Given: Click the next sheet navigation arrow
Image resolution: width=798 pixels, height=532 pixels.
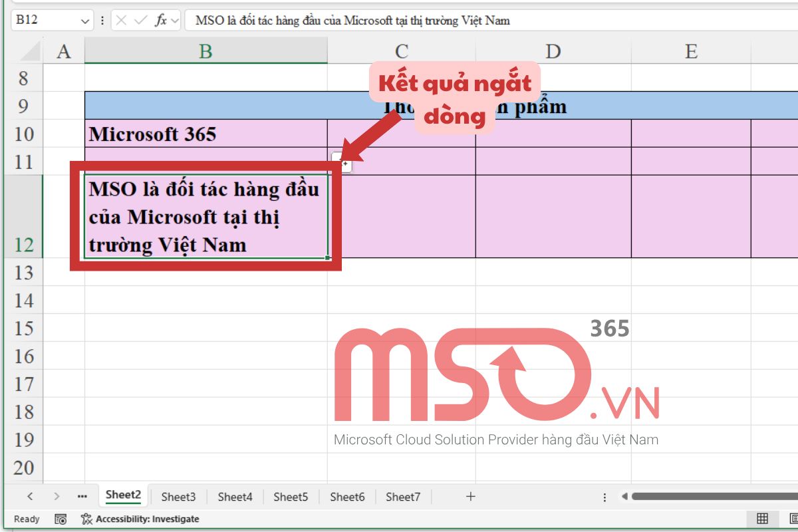Looking at the screenshot, I should (57, 496).
